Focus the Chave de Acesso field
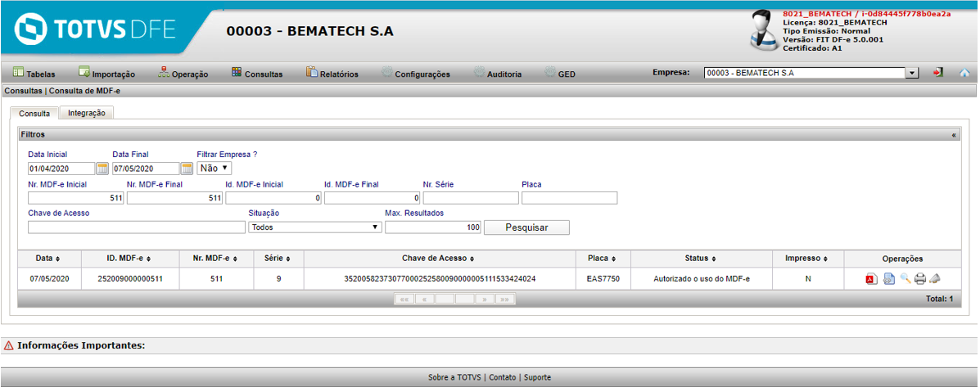 (137, 227)
